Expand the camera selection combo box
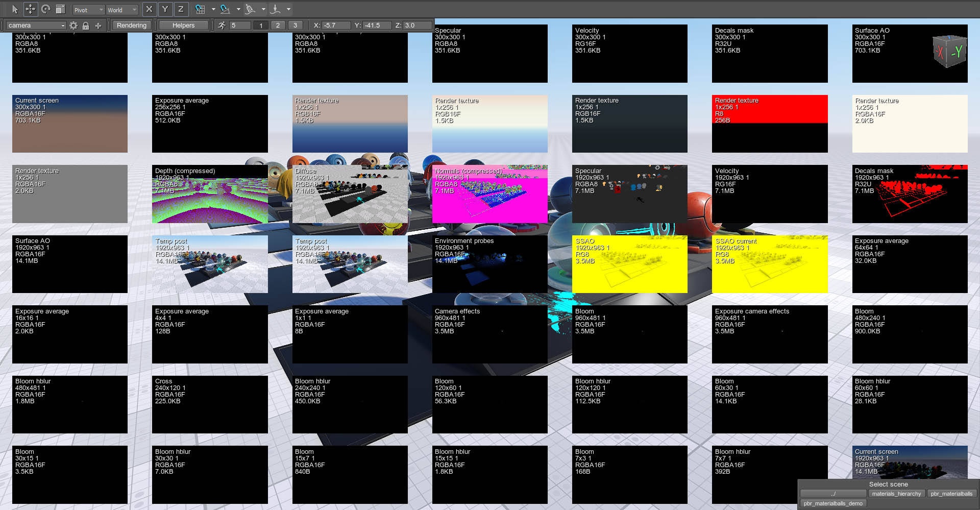The width and height of the screenshot is (980, 510). (x=36, y=26)
